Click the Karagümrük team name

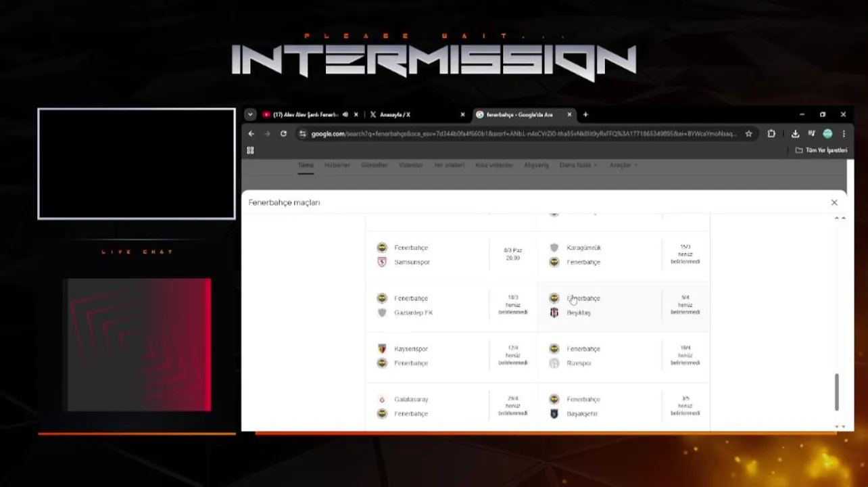(x=584, y=248)
